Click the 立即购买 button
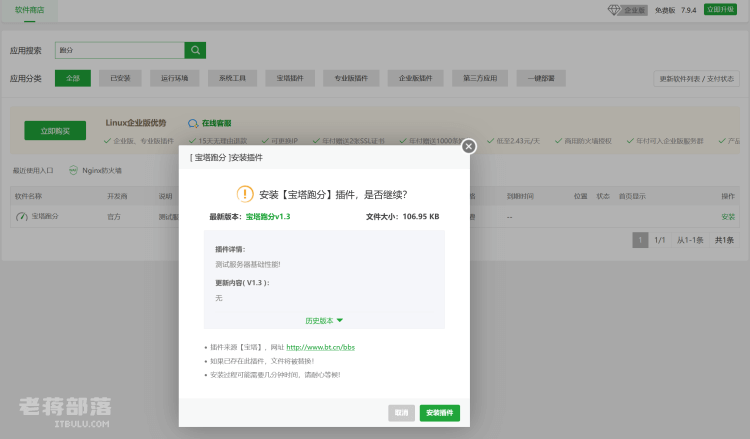Image resolution: width=750 pixels, height=439 pixels. pos(55,131)
